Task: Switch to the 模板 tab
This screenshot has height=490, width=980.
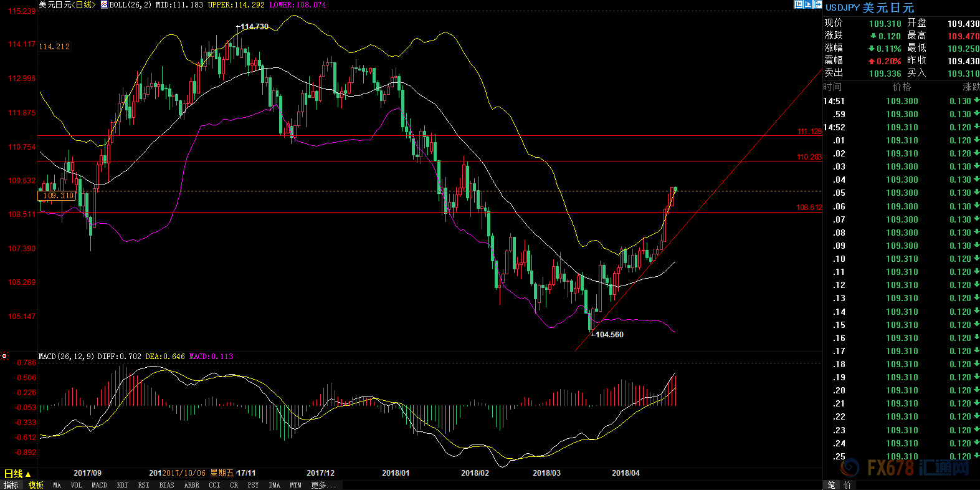Action: pos(36,485)
